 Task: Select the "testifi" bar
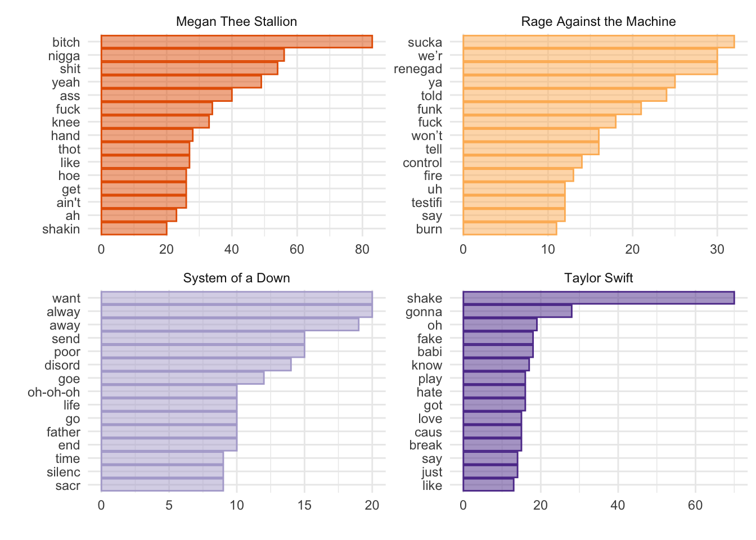click(x=514, y=202)
